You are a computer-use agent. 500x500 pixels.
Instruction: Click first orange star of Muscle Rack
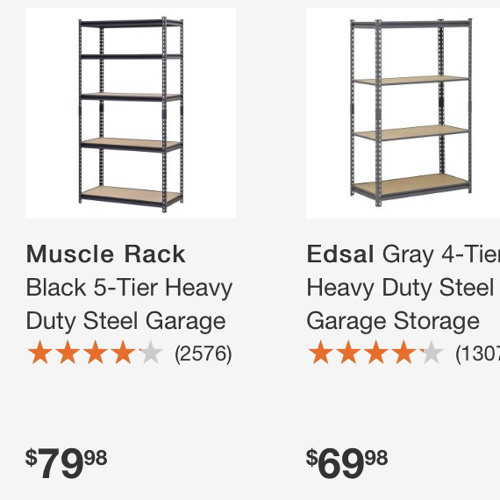click(x=40, y=352)
